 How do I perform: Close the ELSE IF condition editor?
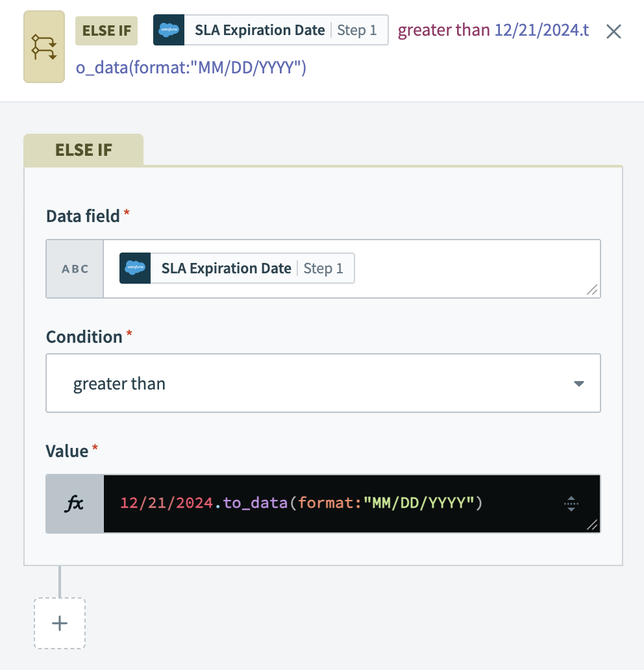pos(613,31)
